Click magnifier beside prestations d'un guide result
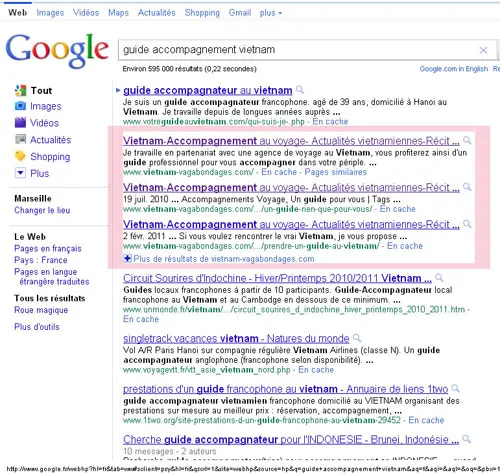Image resolution: width=500 pixels, height=473 pixels. 455,388
